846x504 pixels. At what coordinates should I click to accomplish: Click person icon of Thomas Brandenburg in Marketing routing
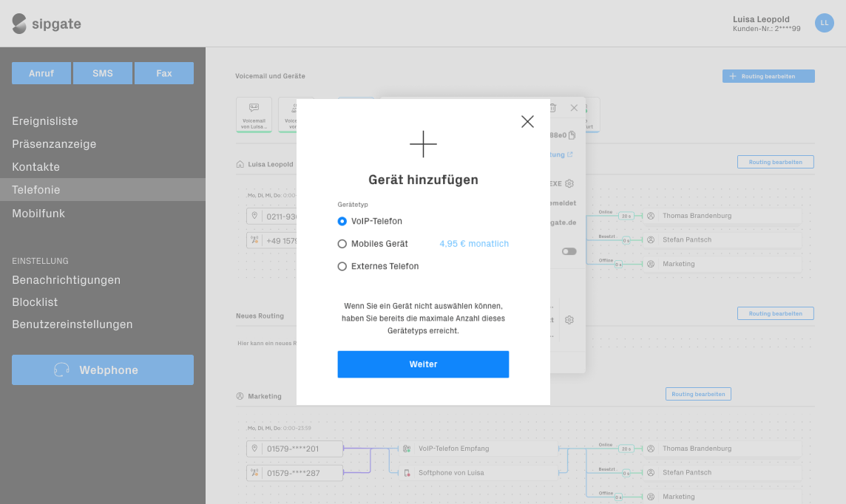[x=651, y=449]
